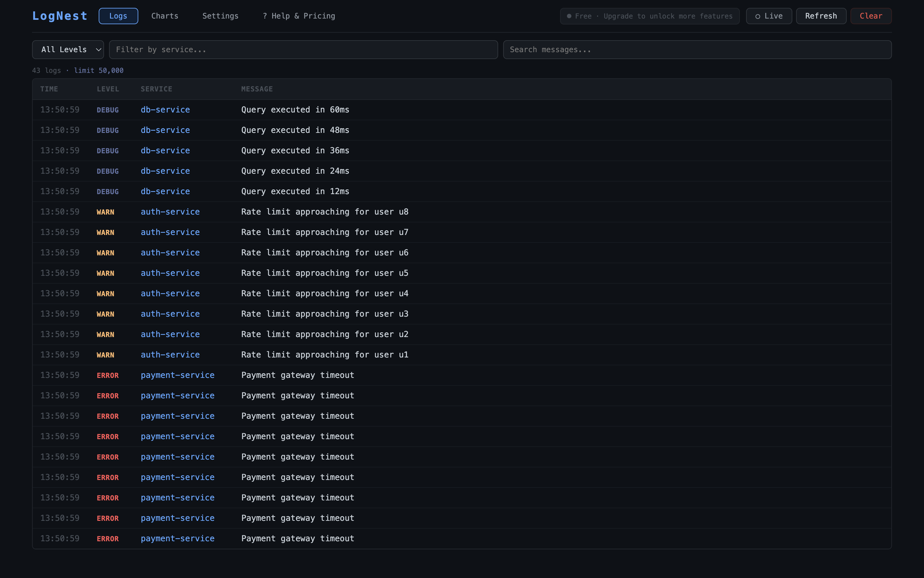924x578 pixels.
Task: Select the 'Query executed in 48ms' message
Action: pyautogui.click(x=295, y=130)
